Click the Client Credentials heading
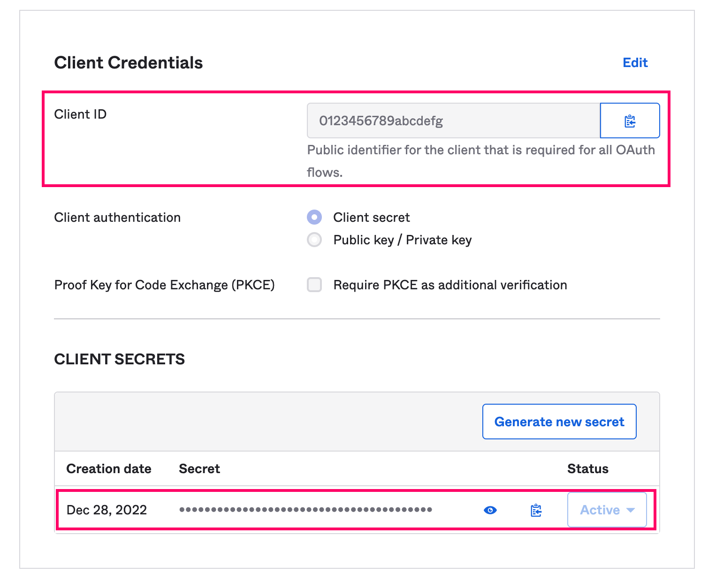 click(x=129, y=63)
